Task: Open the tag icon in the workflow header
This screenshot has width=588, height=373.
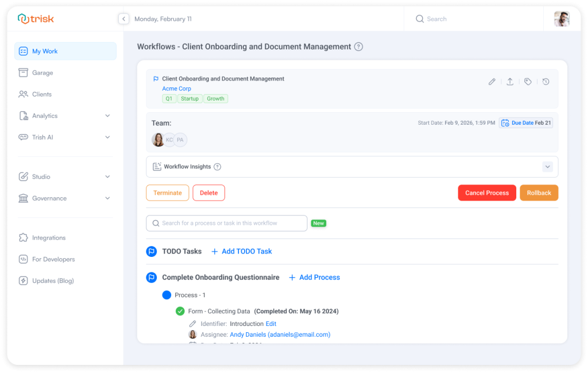Action: 528,82
